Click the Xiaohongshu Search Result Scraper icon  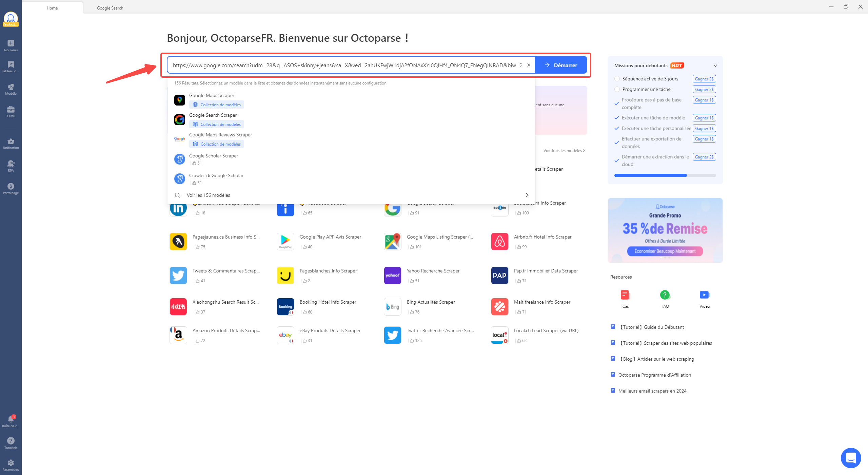click(178, 307)
